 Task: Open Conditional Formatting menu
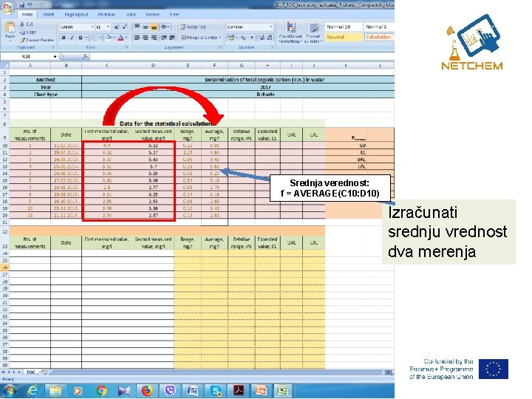pos(290,33)
